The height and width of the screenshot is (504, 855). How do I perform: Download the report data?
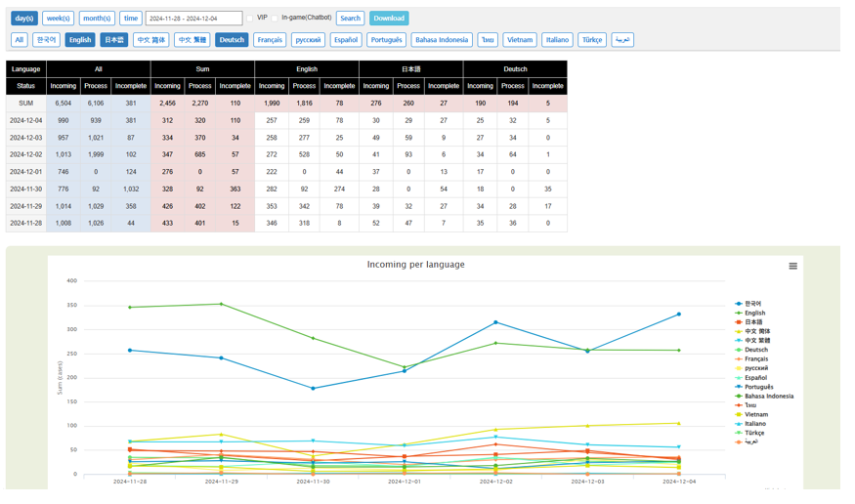(388, 18)
